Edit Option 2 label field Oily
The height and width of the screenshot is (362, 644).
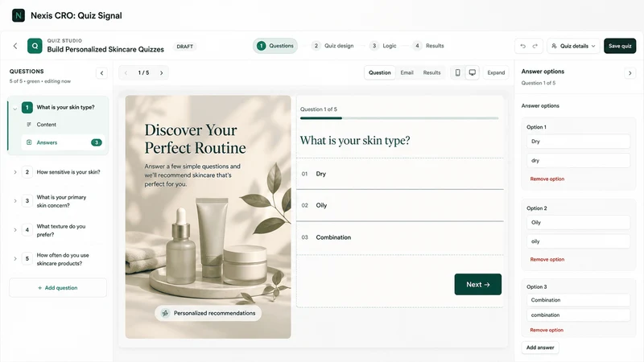(578, 223)
